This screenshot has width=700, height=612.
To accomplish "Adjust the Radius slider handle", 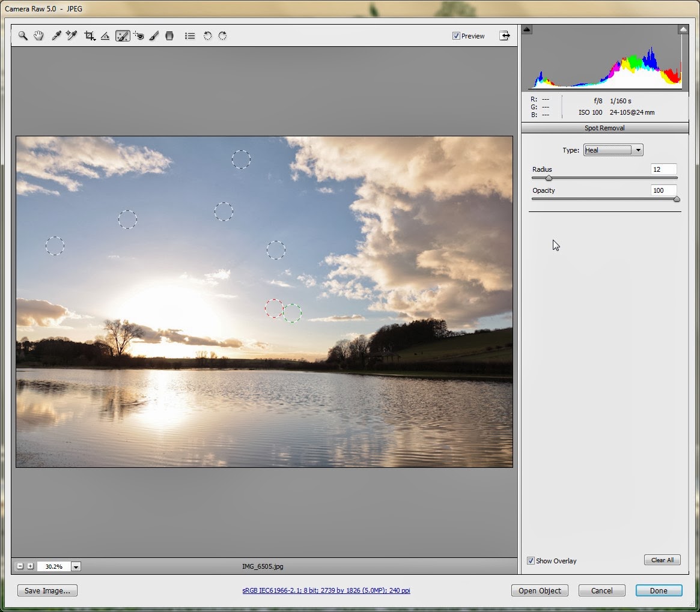I will [x=549, y=178].
